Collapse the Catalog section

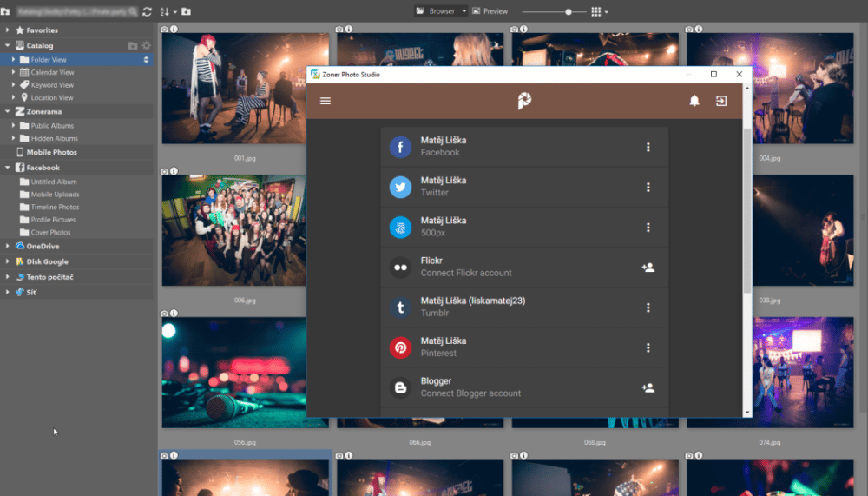tap(7, 45)
